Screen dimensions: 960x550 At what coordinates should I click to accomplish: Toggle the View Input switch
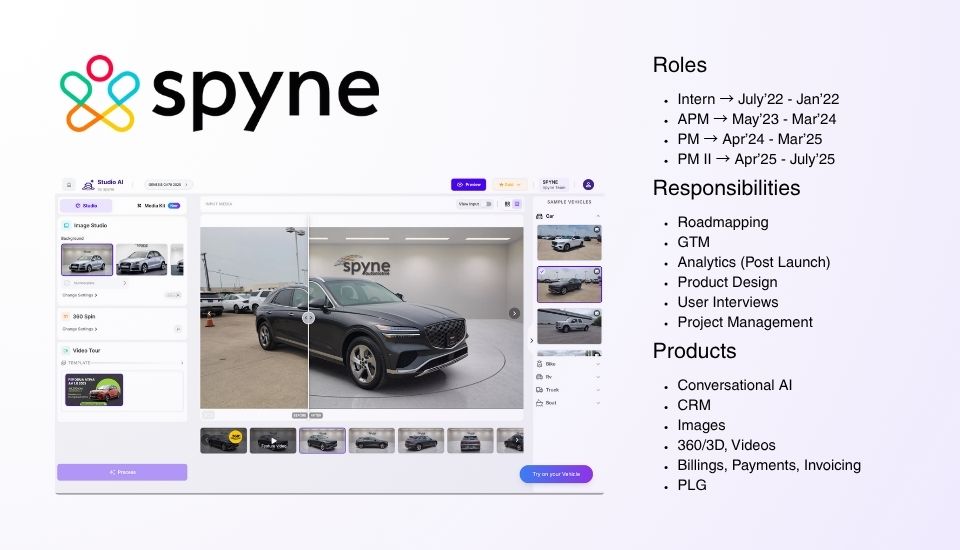(x=488, y=204)
